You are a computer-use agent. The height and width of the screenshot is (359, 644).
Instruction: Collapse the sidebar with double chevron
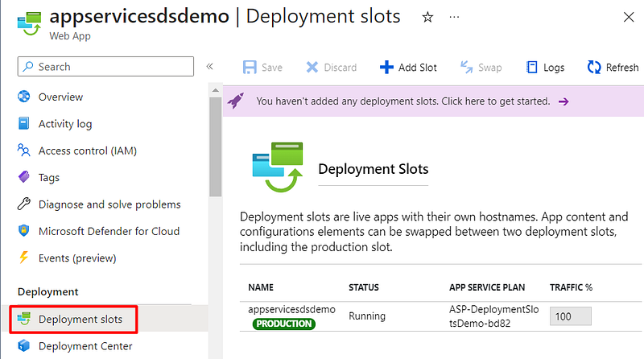tap(209, 67)
